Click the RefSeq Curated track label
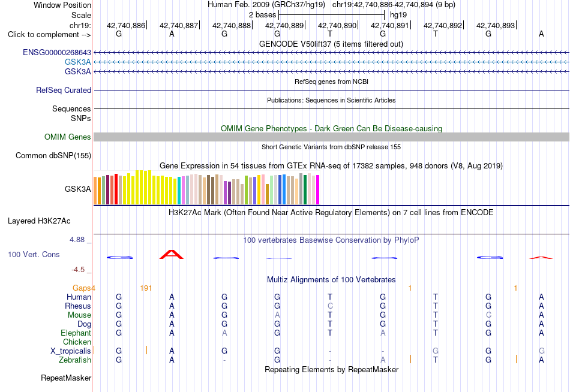570x392 pixels. point(63,90)
